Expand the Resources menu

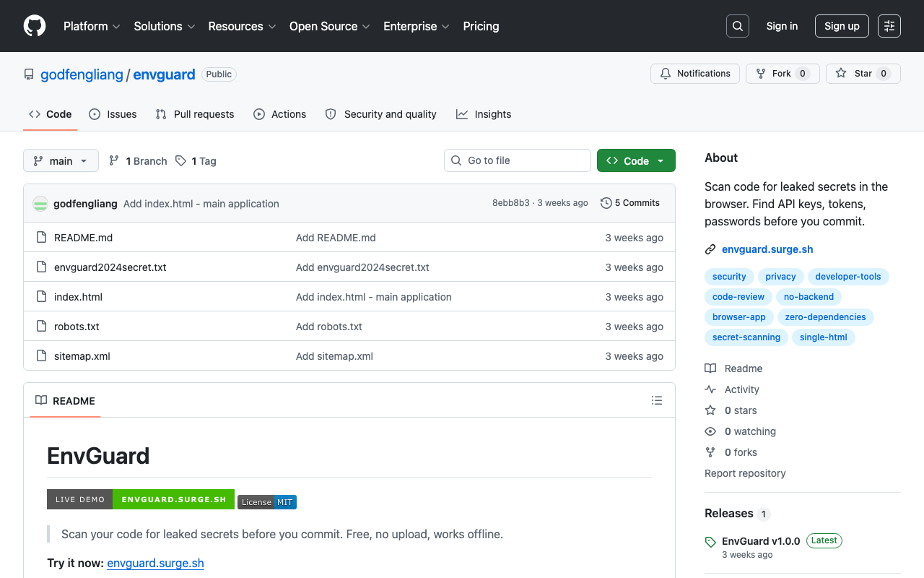[242, 26]
